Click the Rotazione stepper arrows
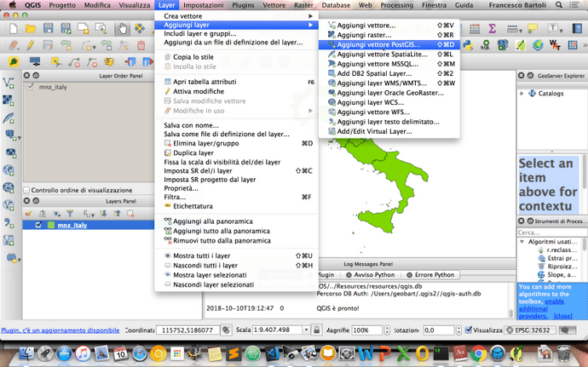Image resolution: width=588 pixels, height=367 pixels. point(458,330)
